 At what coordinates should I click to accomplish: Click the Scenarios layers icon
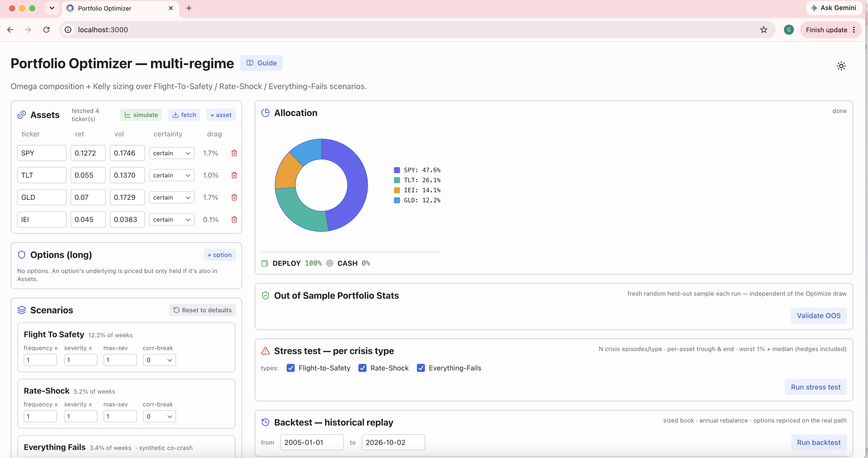(22, 310)
